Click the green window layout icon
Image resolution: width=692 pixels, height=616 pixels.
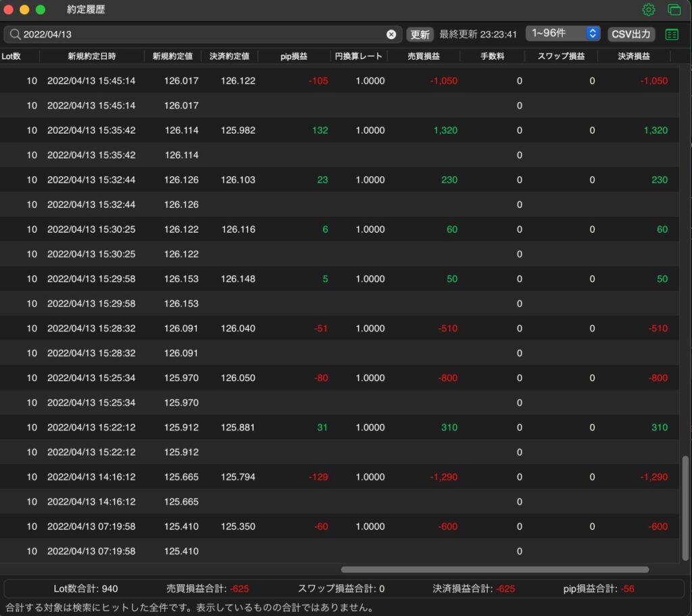click(674, 9)
